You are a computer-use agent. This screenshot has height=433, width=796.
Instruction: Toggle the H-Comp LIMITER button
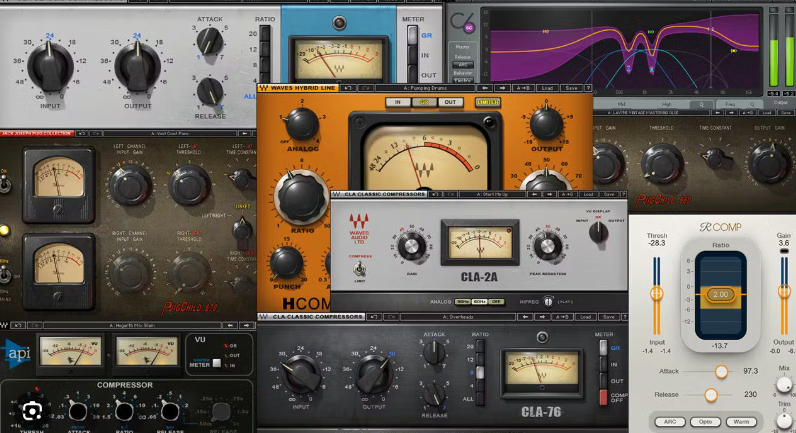click(x=487, y=103)
